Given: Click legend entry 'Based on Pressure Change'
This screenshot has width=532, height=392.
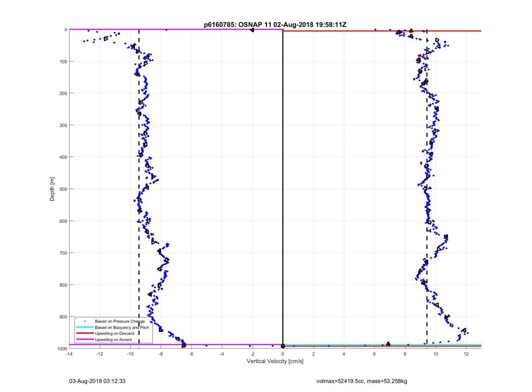Looking at the screenshot, I should point(120,321).
